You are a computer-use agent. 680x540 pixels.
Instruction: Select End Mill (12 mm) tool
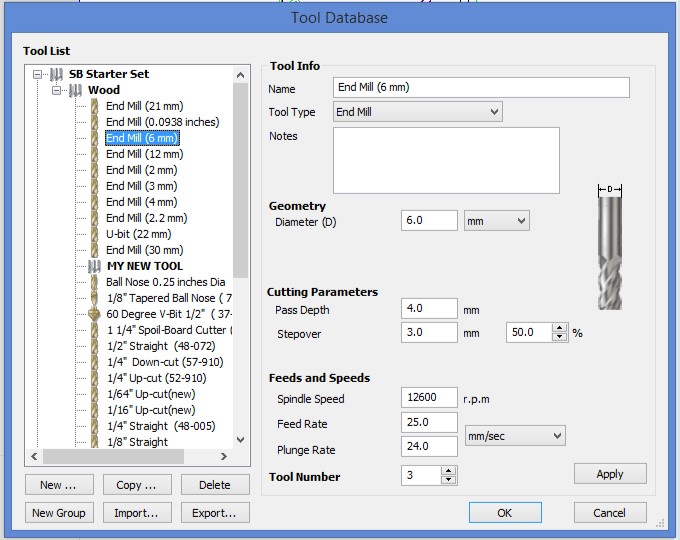(x=144, y=154)
